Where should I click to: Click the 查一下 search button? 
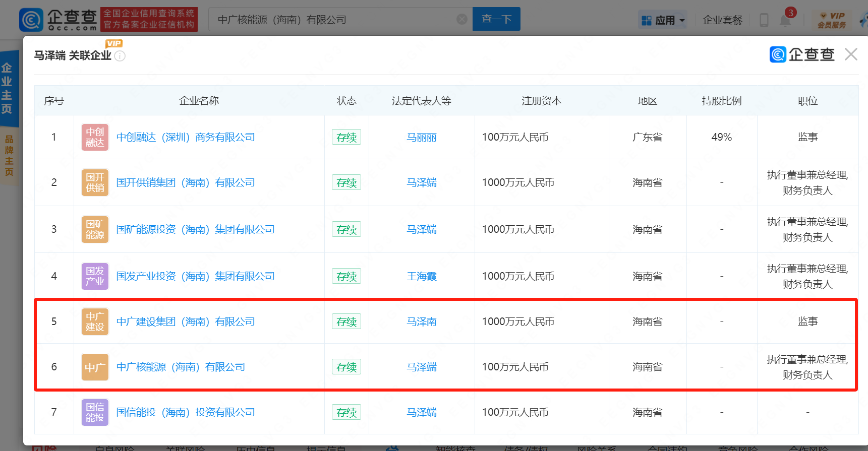[496, 19]
